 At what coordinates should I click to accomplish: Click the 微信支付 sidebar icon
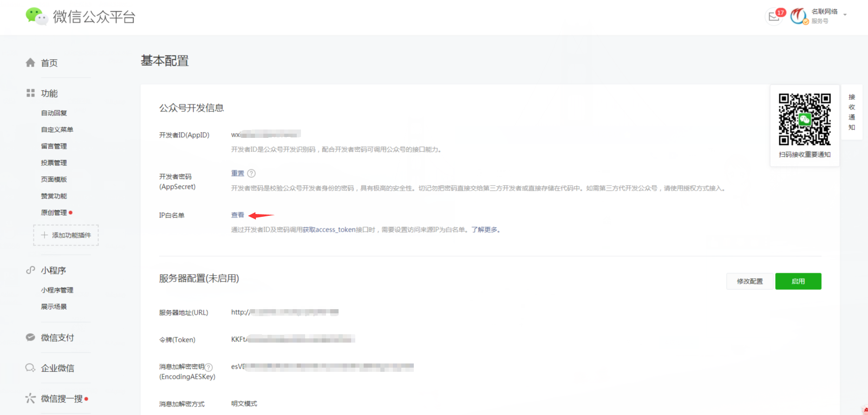tap(31, 337)
